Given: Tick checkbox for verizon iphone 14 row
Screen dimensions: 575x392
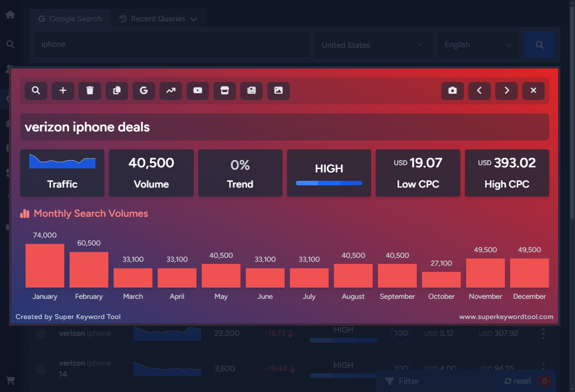Looking at the screenshot, I should [41, 369].
